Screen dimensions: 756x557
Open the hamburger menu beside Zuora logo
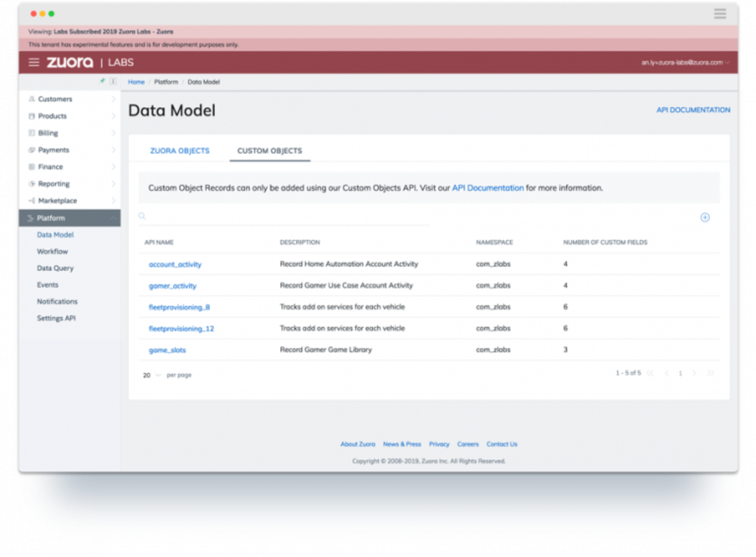(x=34, y=63)
